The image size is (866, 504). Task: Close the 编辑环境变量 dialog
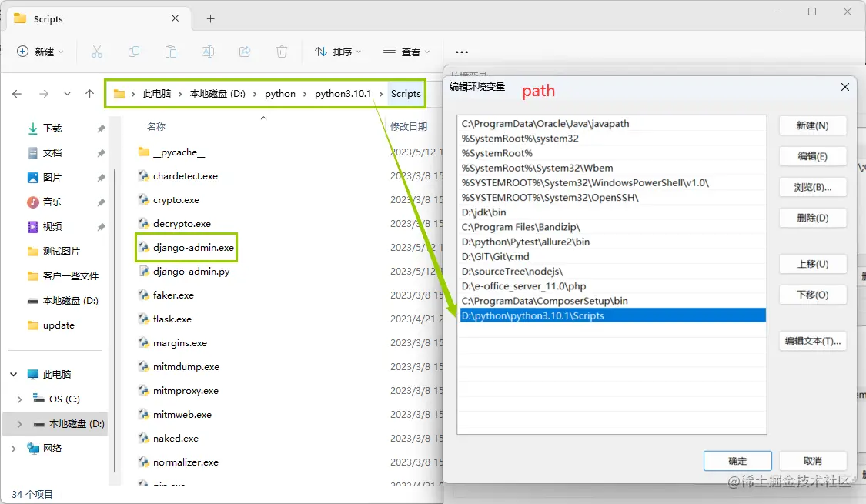pyautogui.click(x=845, y=87)
